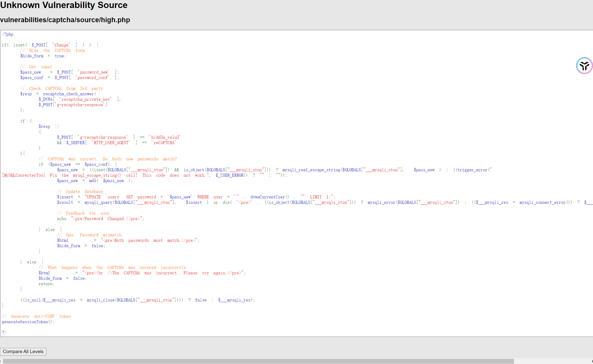This screenshot has height=364, width=593.
Task: Click the floating circular assistant icon
Action: pyautogui.click(x=584, y=66)
